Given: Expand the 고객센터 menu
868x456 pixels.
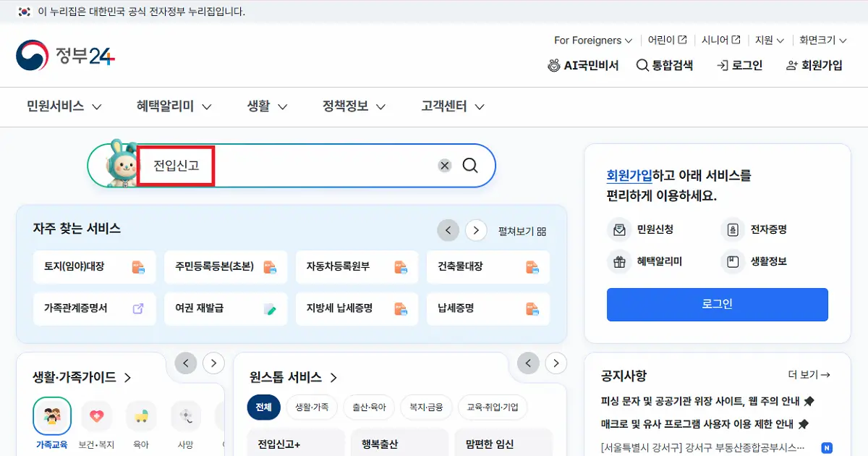Looking at the screenshot, I should point(453,106).
